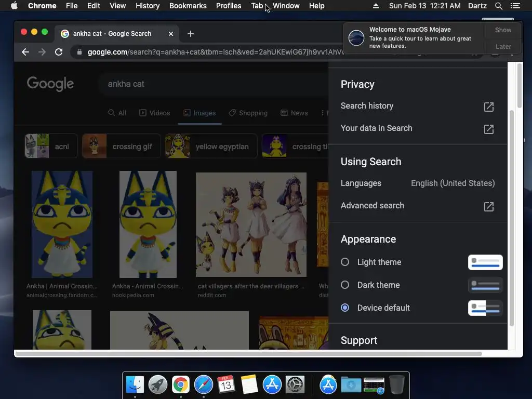Image resolution: width=532 pixels, height=399 pixels.
Task: Click the Google logo
Action: coord(50,84)
